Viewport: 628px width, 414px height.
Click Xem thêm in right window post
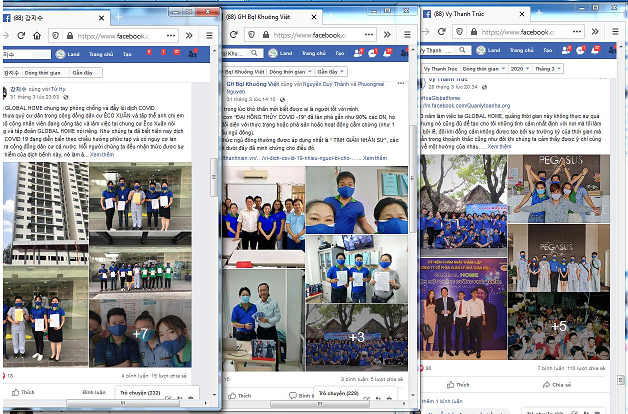pyautogui.click(x=499, y=147)
